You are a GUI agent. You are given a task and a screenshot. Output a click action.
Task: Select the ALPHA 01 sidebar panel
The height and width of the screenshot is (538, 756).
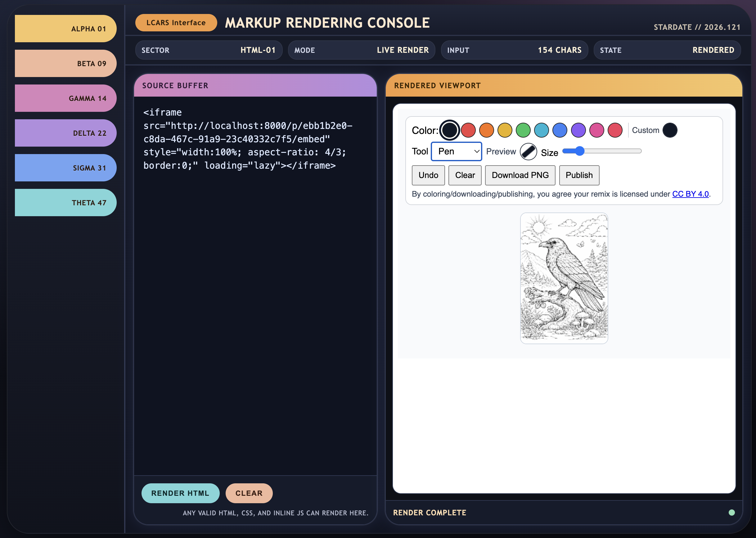pyautogui.click(x=65, y=29)
